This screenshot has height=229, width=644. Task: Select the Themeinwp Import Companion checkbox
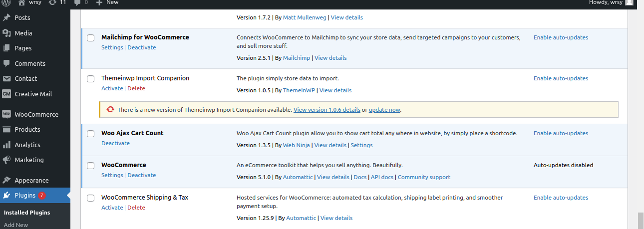(x=91, y=79)
